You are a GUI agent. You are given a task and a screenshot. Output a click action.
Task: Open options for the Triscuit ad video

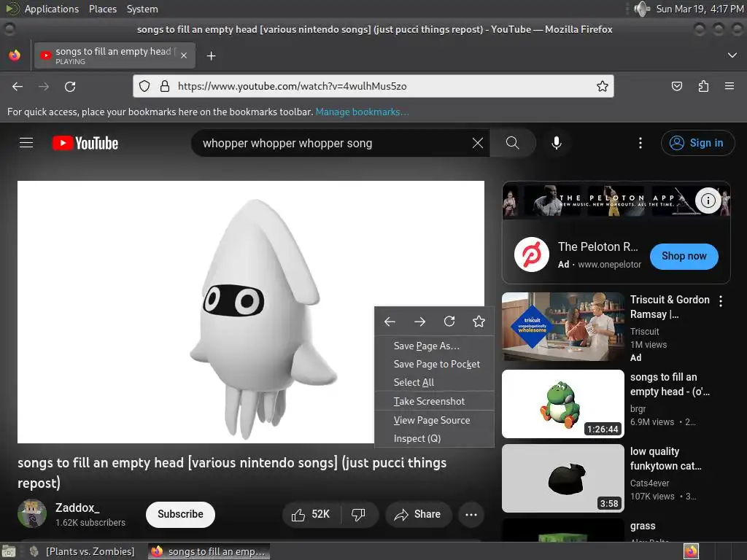tap(720, 301)
